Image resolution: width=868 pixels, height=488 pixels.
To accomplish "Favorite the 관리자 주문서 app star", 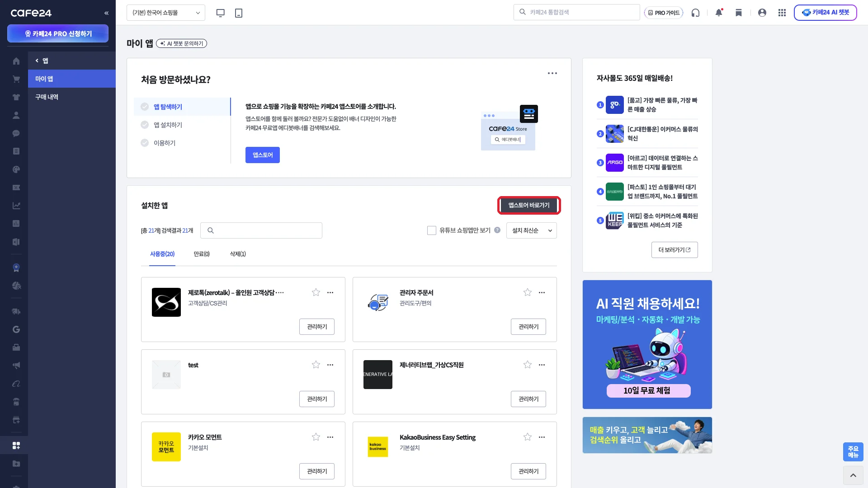I will coord(528,292).
